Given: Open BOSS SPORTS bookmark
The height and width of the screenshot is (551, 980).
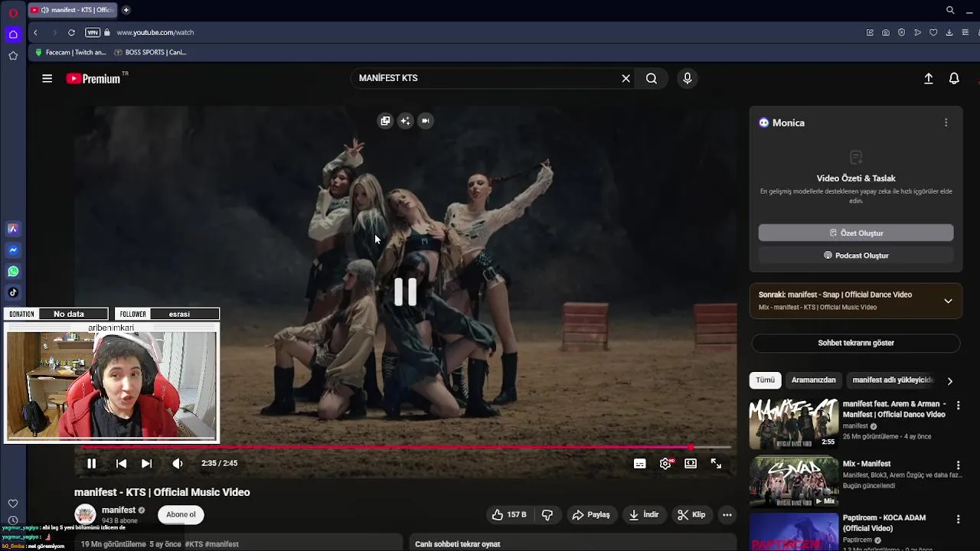Looking at the screenshot, I should click(150, 53).
